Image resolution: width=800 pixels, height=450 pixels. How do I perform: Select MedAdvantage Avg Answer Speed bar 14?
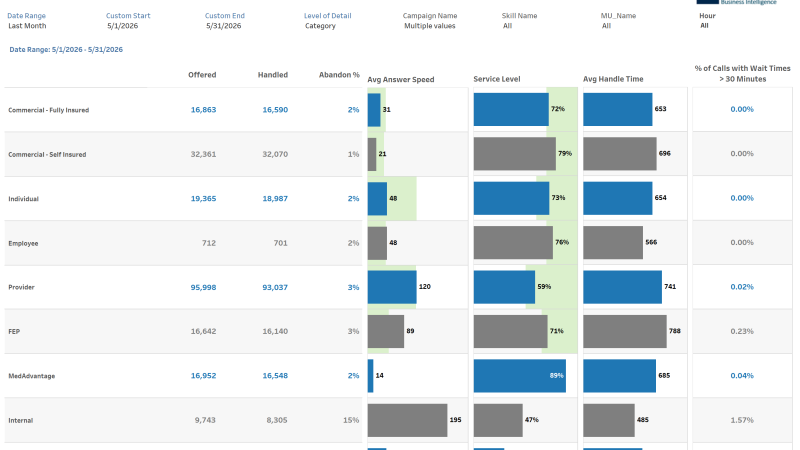click(370, 376)
